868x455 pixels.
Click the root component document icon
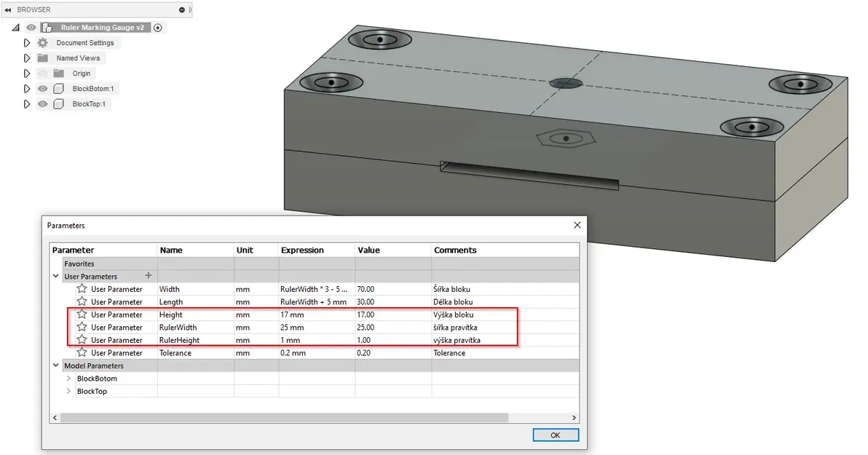(47, 28)
